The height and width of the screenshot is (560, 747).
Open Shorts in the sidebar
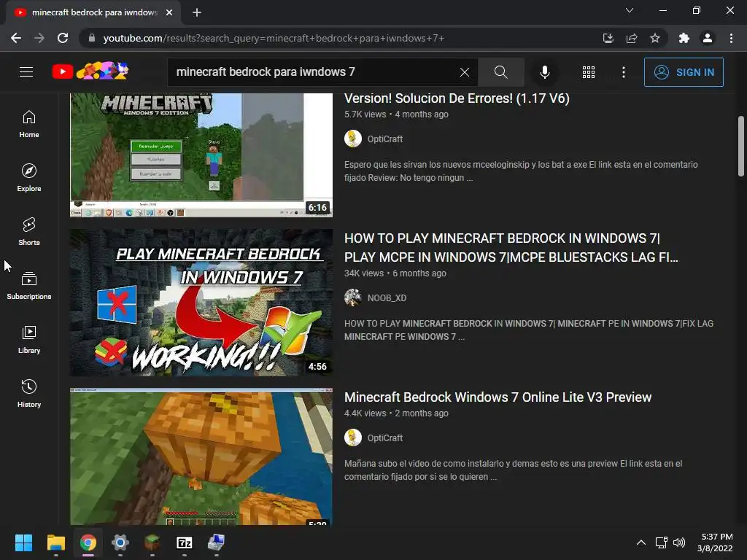click(29, 231)
